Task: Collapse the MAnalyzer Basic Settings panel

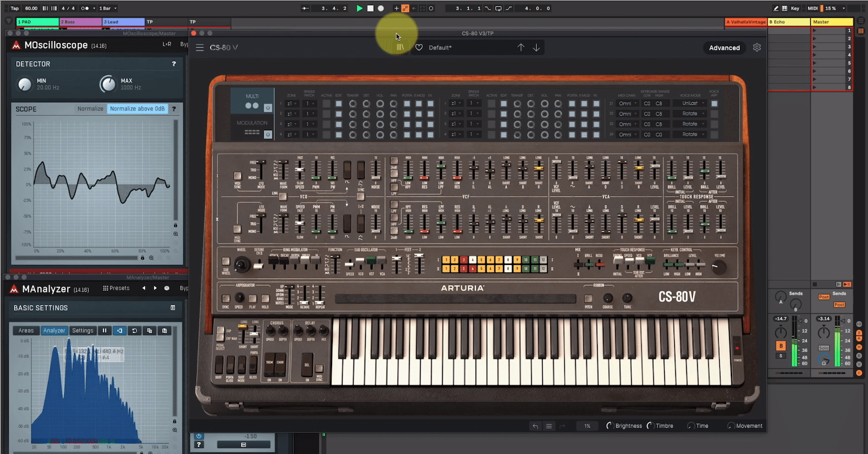Action: coord(172,308)
